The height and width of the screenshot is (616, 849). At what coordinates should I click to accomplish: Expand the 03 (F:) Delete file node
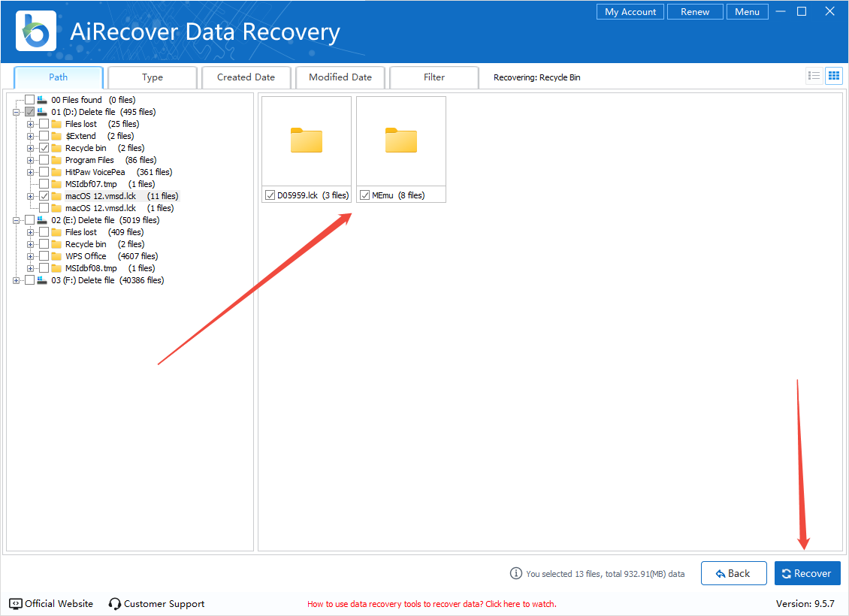(17, 280)
